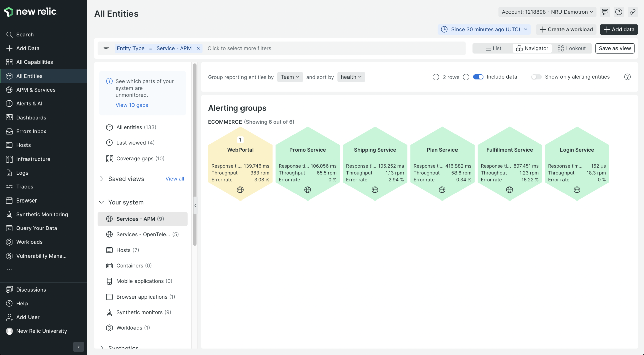Open the Search sidebar icon
Screen dimensions: 644x355
9,34
